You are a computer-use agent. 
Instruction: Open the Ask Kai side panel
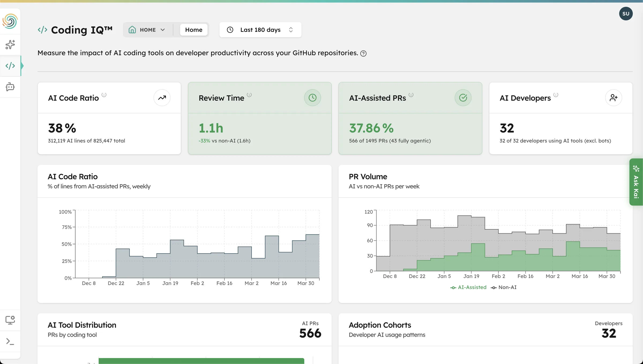(636, 183)
